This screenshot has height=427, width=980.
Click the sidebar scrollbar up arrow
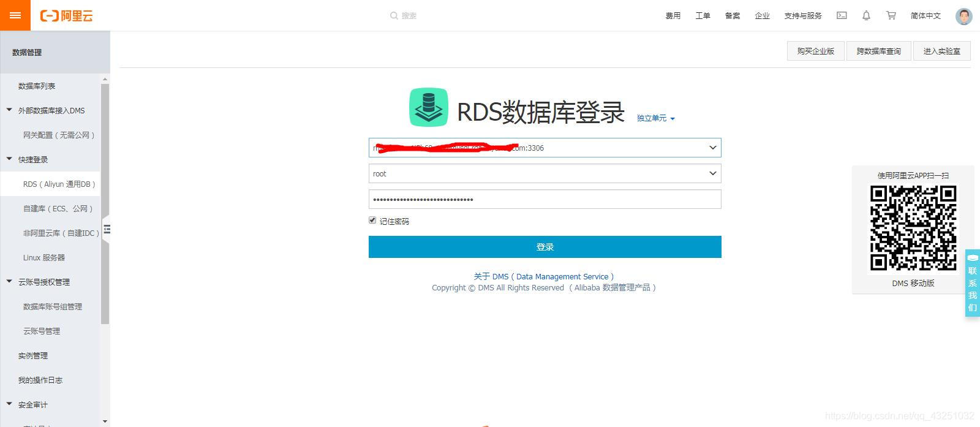(x=105, y=79)
